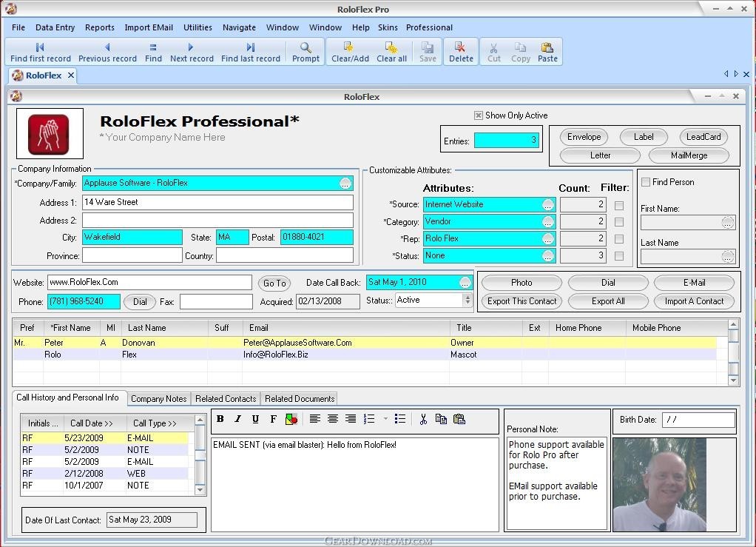Delete the current record
Screen dimensions: 756x547
coord(461,52)
